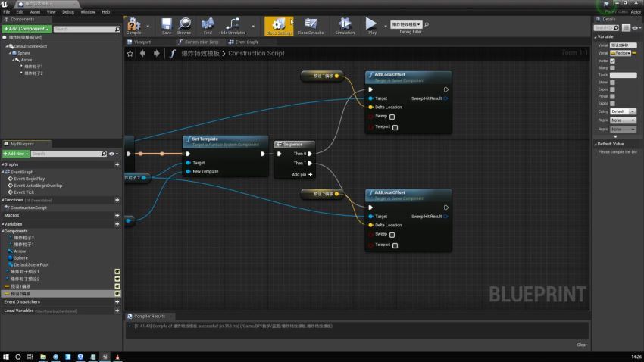Click the debug filter magnifier icon
This screenshot has height=362, width=644.
427,25
